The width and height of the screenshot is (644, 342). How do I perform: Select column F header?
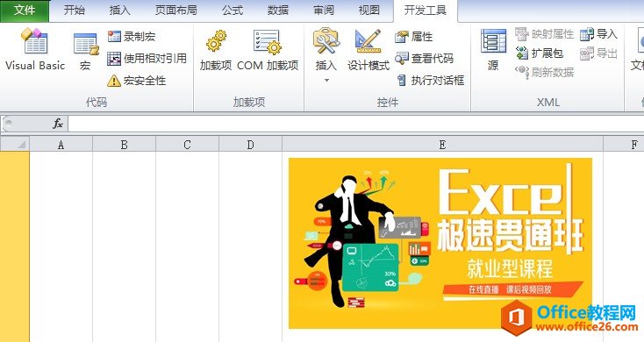(625, 145)
